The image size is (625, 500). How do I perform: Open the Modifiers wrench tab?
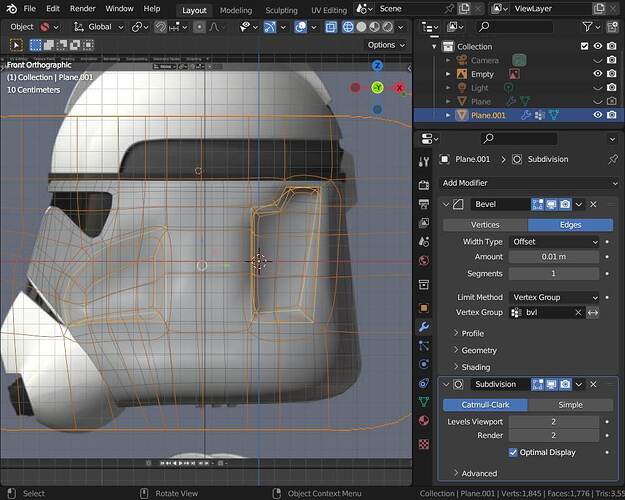pos(424,327)
